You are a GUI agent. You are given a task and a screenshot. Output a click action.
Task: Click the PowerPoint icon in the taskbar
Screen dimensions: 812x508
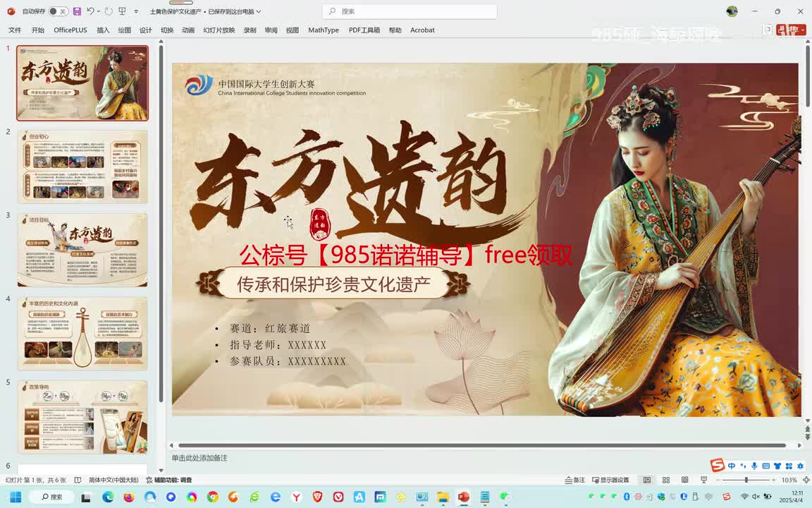point(464,497)
